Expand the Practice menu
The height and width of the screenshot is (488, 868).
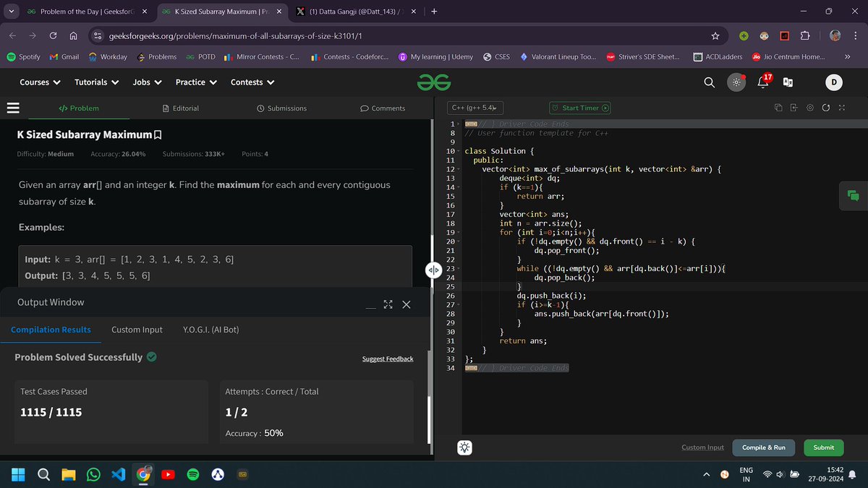(196, 82)
